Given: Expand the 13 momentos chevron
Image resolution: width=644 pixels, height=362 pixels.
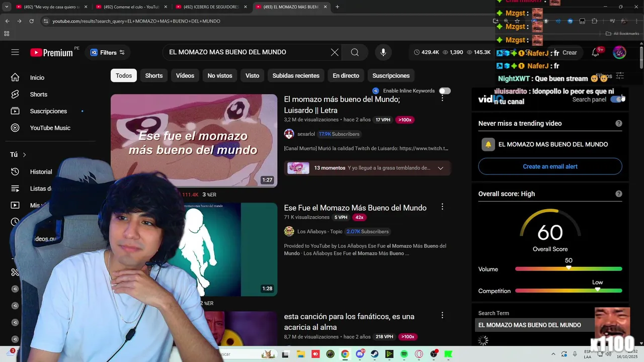Looking at the screenshot, I should [x=441, y=168].
